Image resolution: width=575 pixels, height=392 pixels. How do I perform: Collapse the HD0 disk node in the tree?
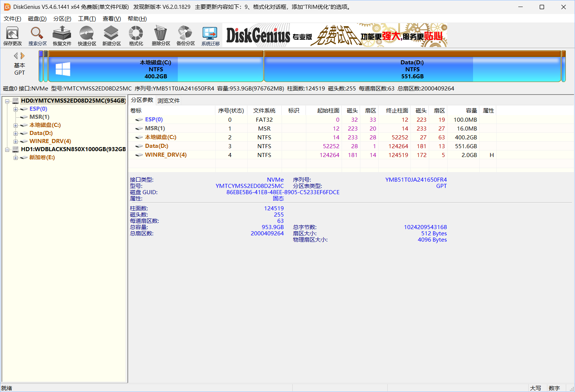pos(7,101)
